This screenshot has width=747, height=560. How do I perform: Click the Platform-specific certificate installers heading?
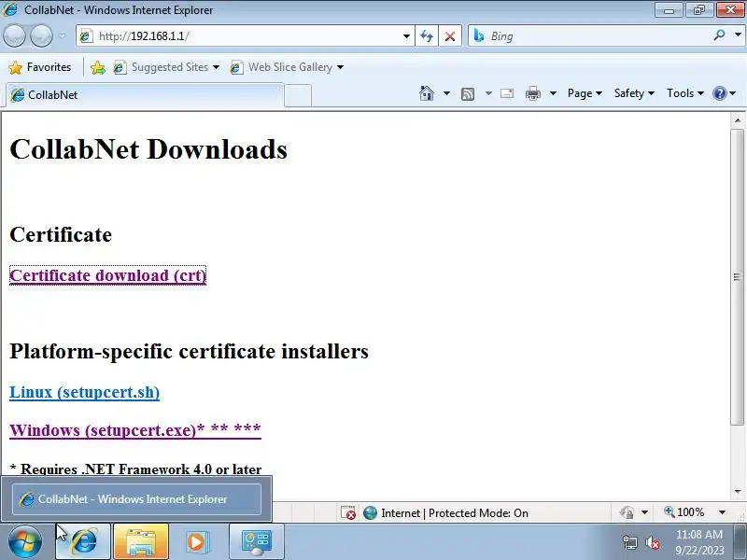(190, 352)
